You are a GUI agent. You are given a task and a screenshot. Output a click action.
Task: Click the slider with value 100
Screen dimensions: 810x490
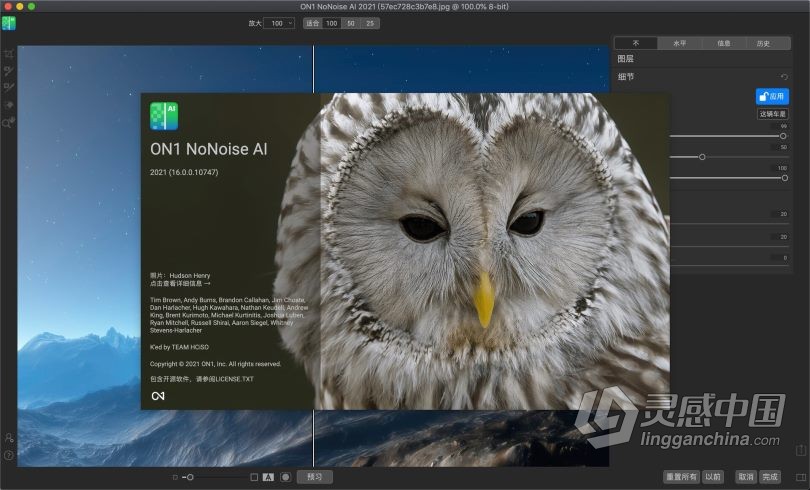click(x=728, y=178)
